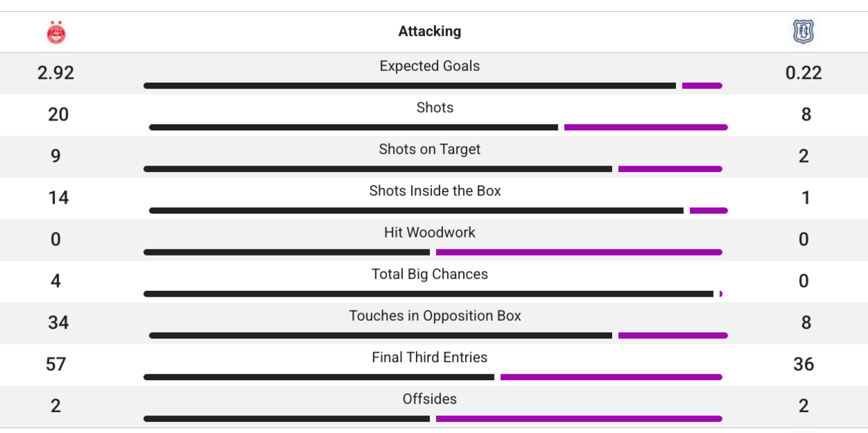Click the home Final Third Entries value 57
Viewport: 868px width, 433px height.
click(x=56, y=364)
